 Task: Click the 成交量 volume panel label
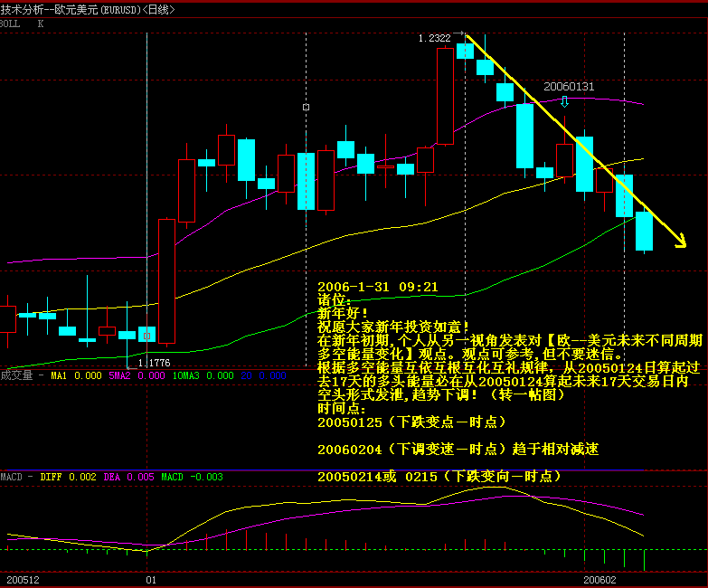[16, 375]
